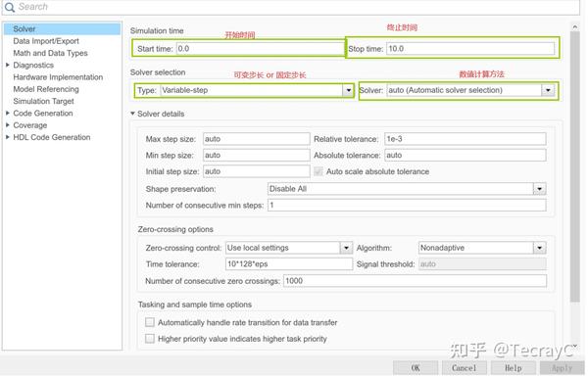The height and width of the screenshot is (376, 588).
Task: Click the scrollbar up arrow
Action: (575, 27)
